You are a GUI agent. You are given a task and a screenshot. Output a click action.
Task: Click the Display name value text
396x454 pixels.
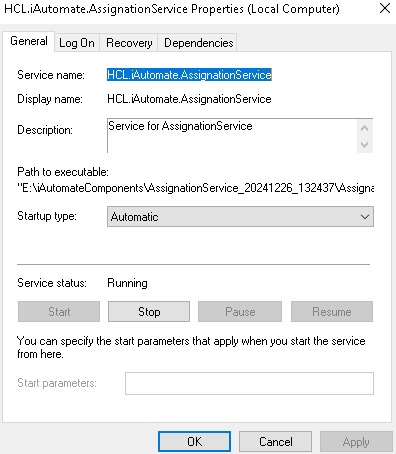click(x=189, y=99)
